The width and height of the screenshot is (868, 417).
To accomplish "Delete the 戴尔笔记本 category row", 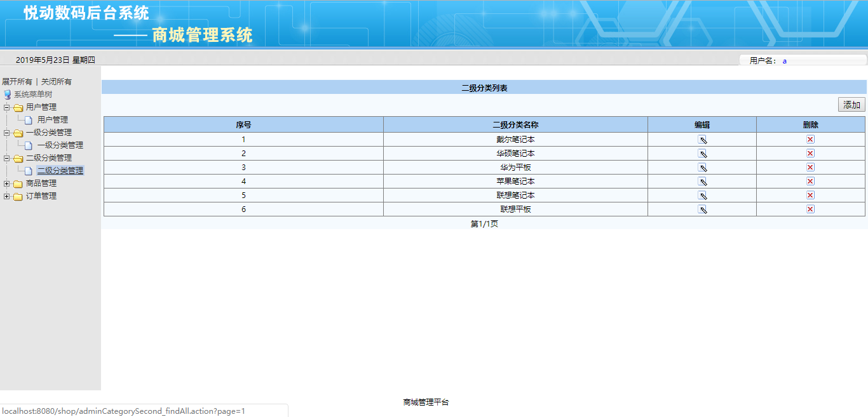I will click(810, 140).
